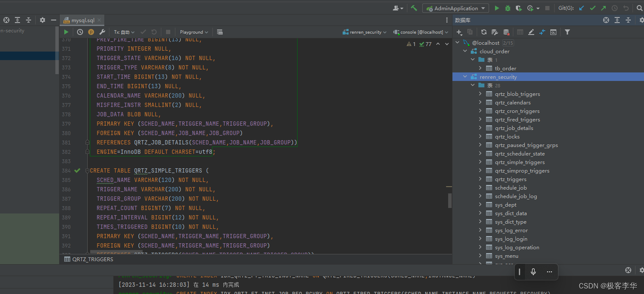Select the sys_menu table in tree
The image size is (644, 294).
pos(506,256)
